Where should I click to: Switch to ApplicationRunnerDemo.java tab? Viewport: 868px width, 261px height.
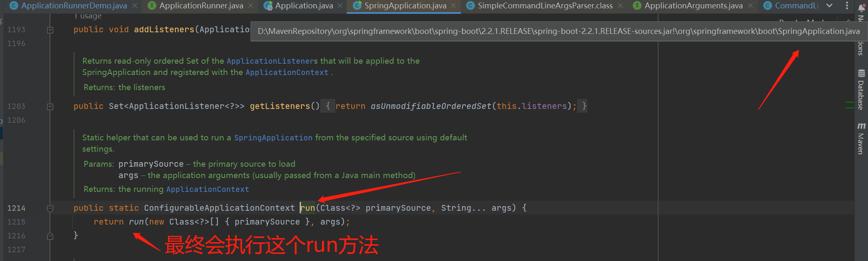[x=74, y=6]
